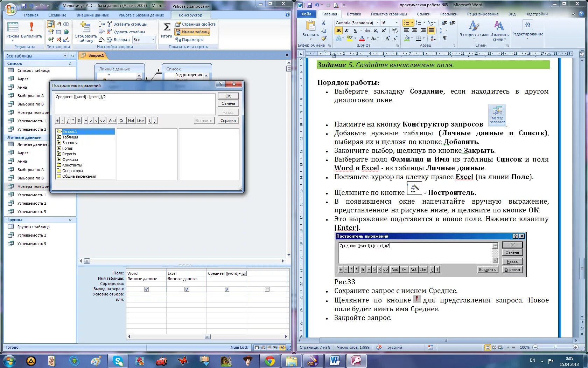Click the Построитель (builder) wand icon in ribbon
Image resolution: width=588 pixels, height=368 pixels.
pos(101,40)
